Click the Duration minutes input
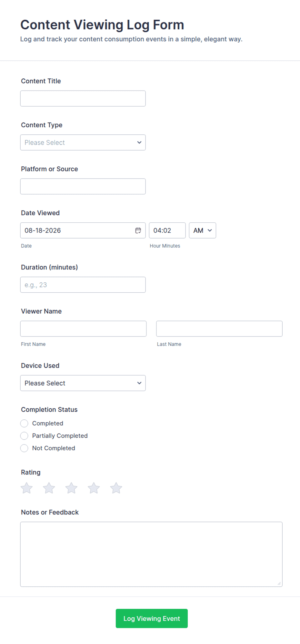The height and width of the screenshot is (644, 300). 83,285
